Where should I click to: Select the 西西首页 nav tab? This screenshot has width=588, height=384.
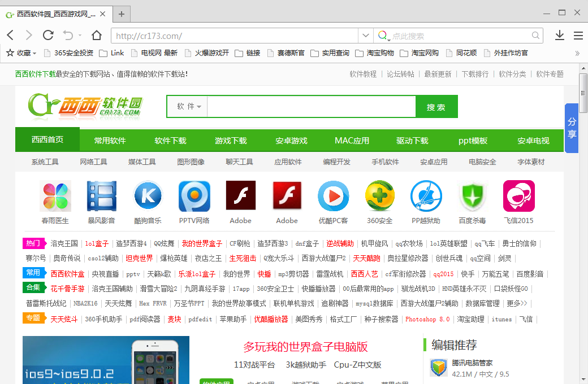click(x=47, y=139)
